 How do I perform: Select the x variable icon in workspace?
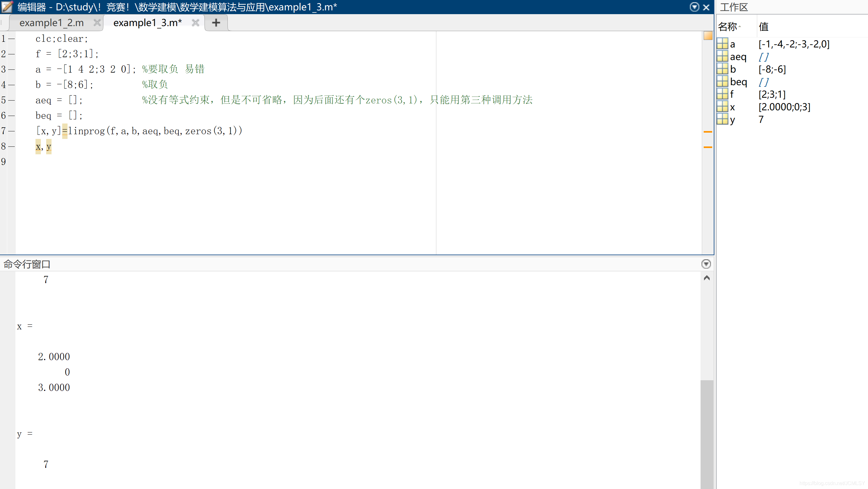coord(722,107)
